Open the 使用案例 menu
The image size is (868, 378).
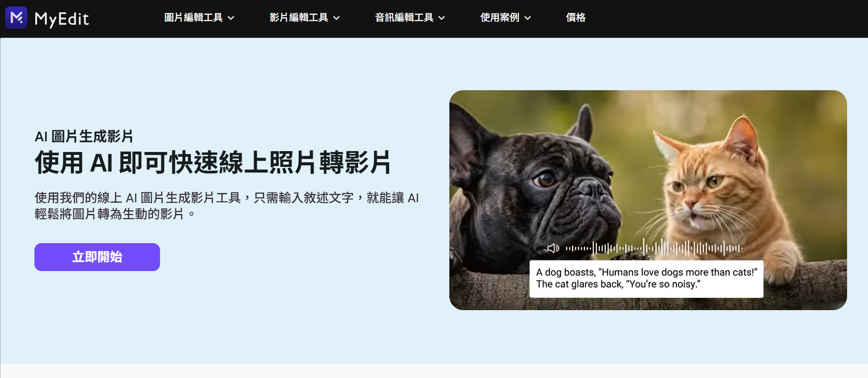[506, 18]
